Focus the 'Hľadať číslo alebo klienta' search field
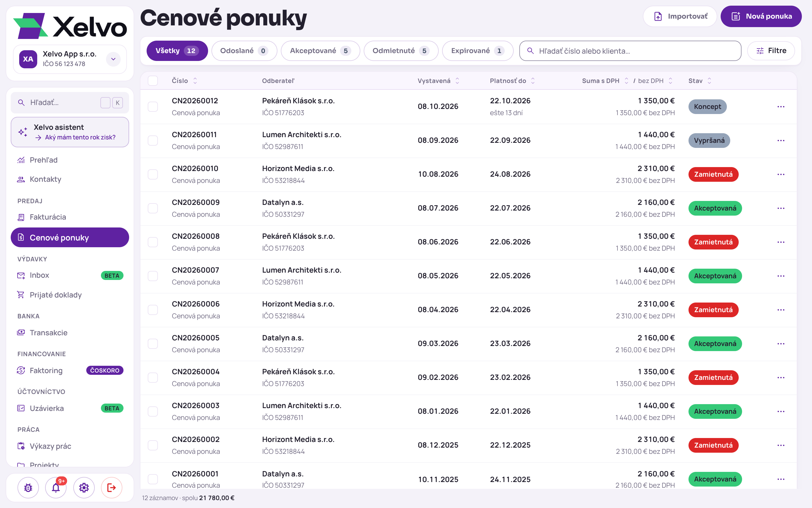Image resolution: width=812 pixels, height=508 pixels. (630, 51)
